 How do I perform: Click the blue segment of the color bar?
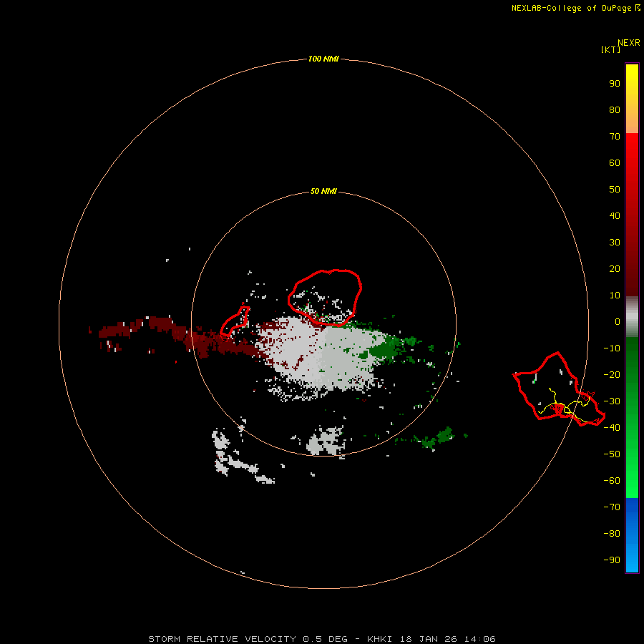pyautogui.click(x=632, y=535)
